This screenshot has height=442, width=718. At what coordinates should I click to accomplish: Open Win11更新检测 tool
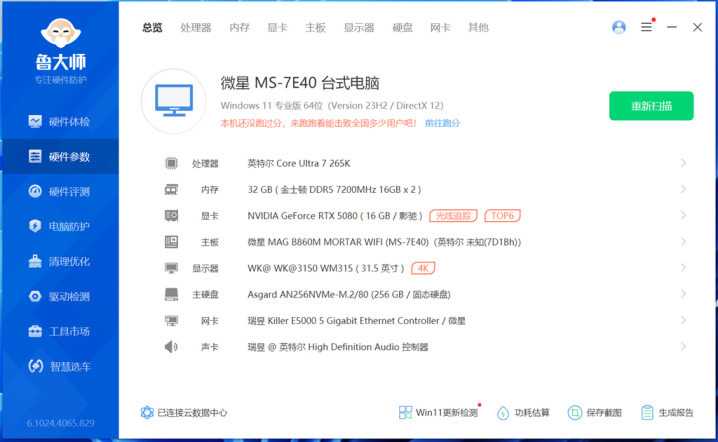point(438,413)
